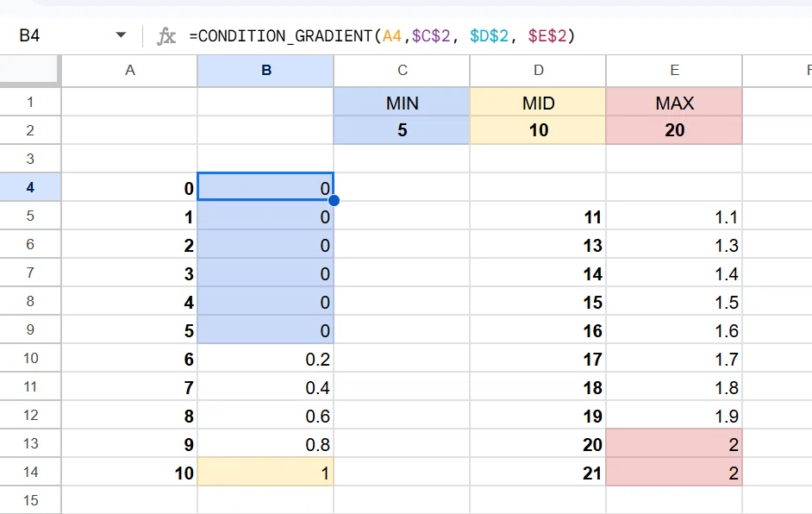The image size is (812, 514).
Task: Select cell D10 containing 17
Action: pos(538,358)
